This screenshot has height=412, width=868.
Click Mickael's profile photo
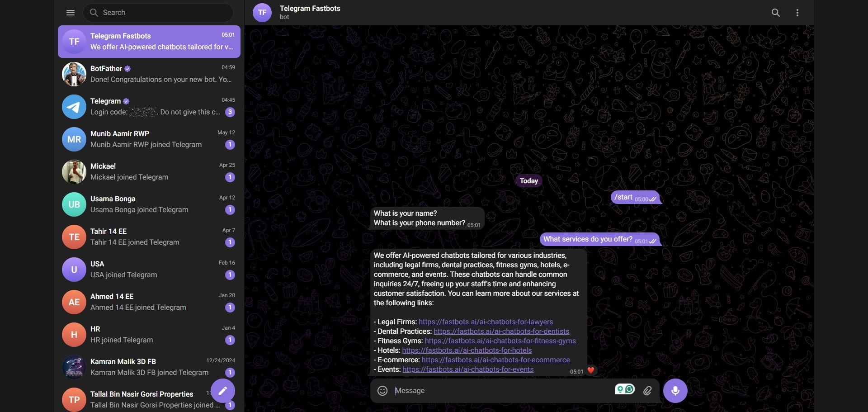click(74, 172)
